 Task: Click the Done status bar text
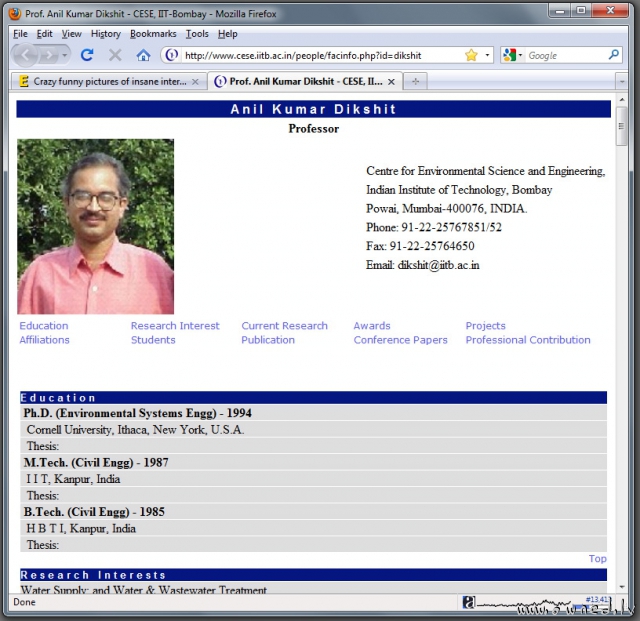(24, 602)
